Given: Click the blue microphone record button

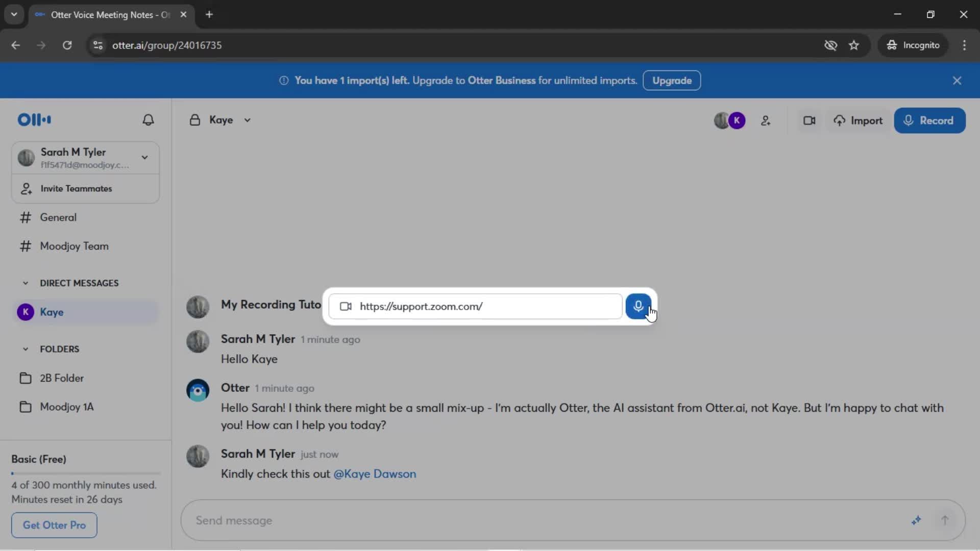Looking at the screenshot, I should tap(638, 306).
